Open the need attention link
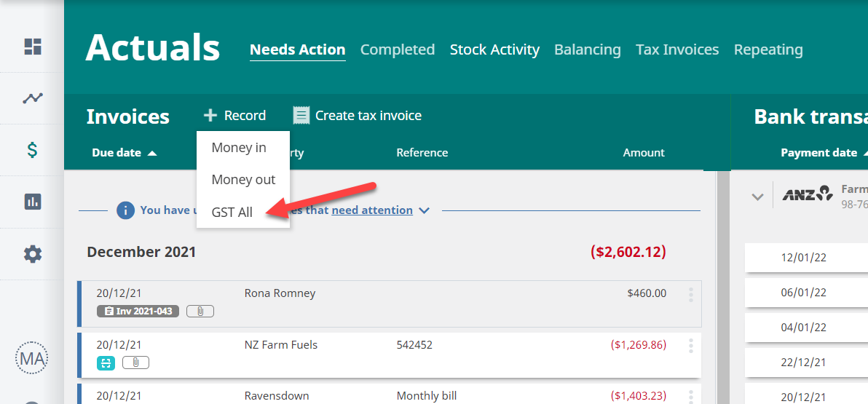 point(372,210)
